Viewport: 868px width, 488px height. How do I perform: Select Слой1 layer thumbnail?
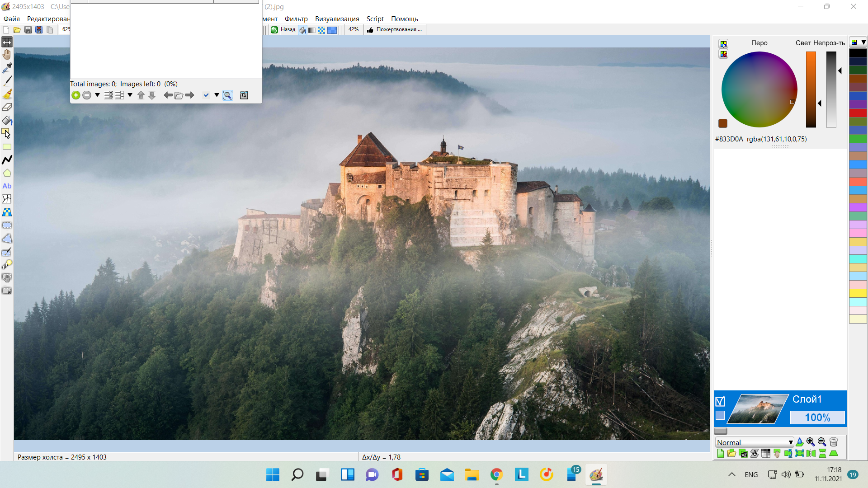click(x=757, y=409)
